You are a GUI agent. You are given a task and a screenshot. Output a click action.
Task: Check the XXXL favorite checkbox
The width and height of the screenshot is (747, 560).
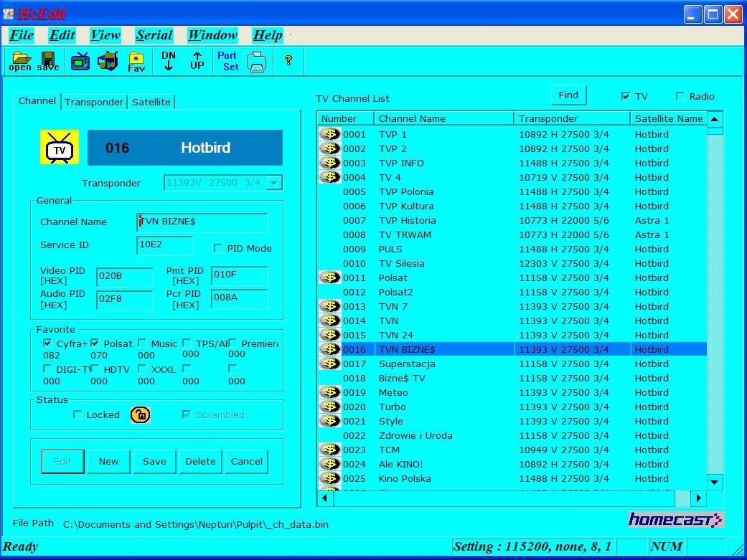point(142,369)
